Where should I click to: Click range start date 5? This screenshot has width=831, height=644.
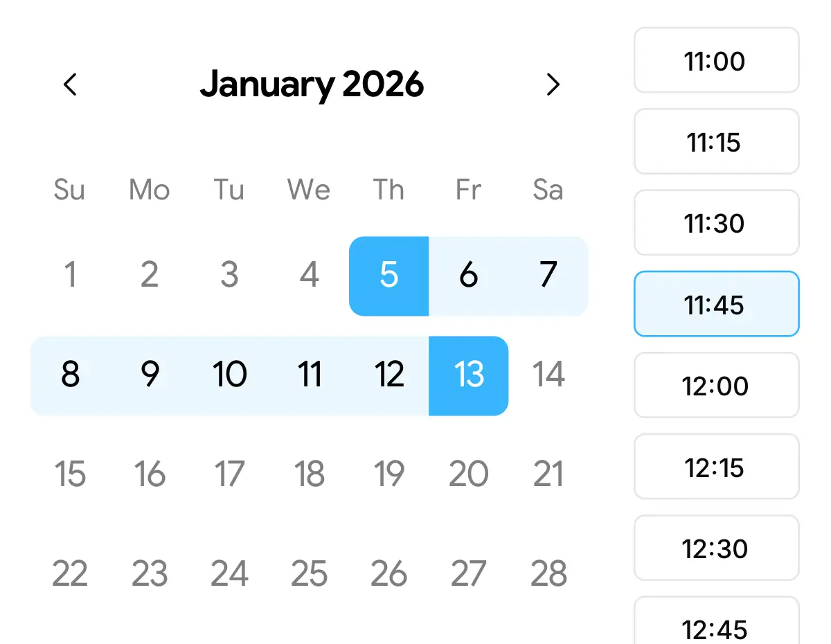click(x=389, y=276)
